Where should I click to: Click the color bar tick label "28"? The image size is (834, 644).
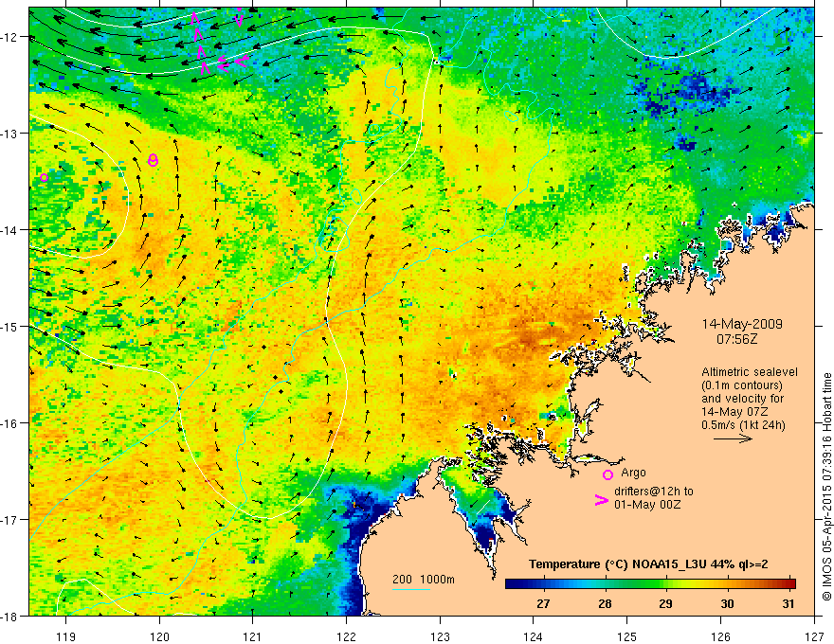pyautogui.click(x=605, y=603)
